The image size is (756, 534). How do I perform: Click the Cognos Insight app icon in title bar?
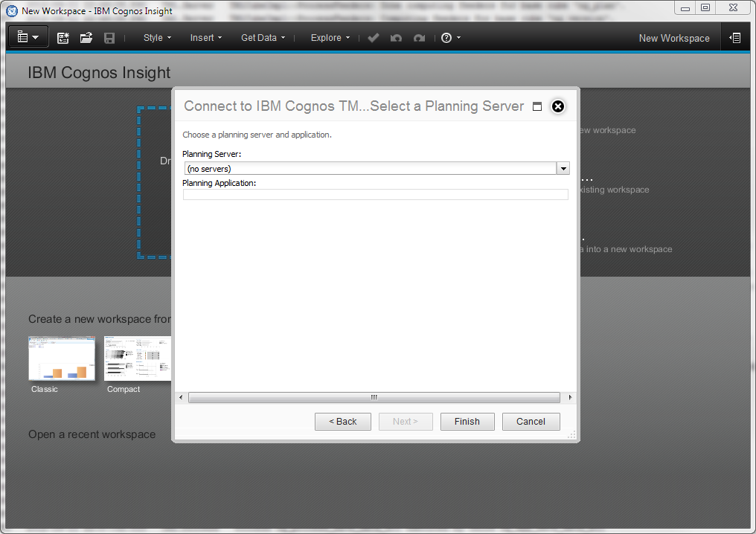pos(12,10)
